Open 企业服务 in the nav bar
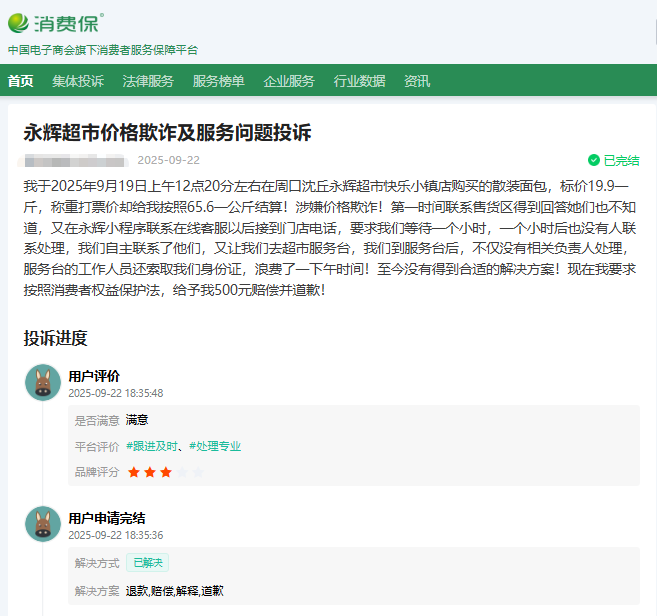 coord(289,81)
